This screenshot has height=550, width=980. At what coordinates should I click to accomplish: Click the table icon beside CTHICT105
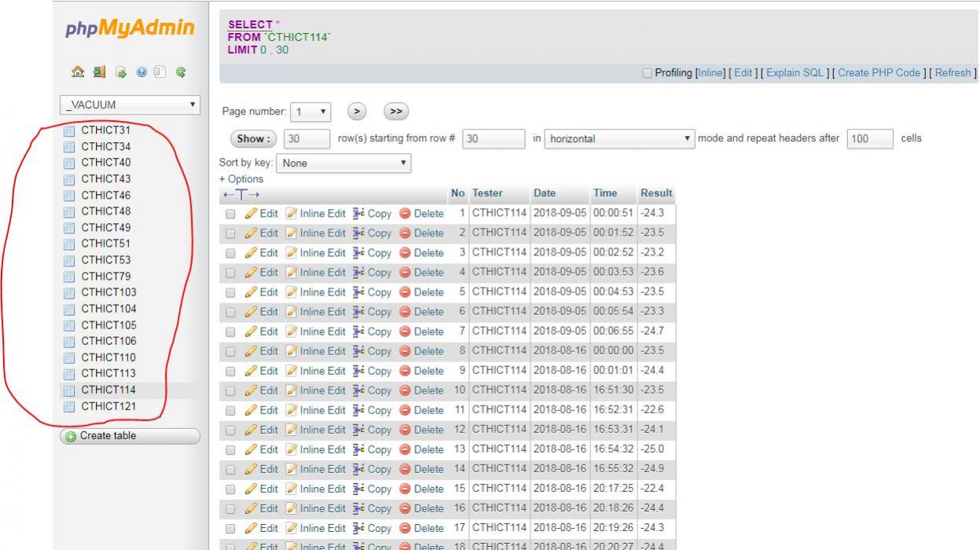click(x=68, y=325)
